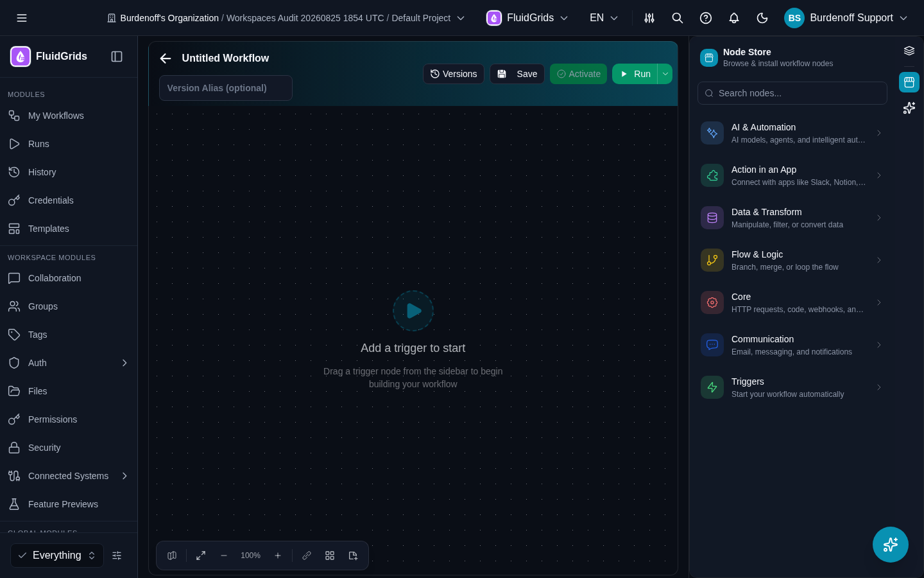924x578 pixels.
Task: Click the link icon in canvas toolbar
Action: pos(307,556)
